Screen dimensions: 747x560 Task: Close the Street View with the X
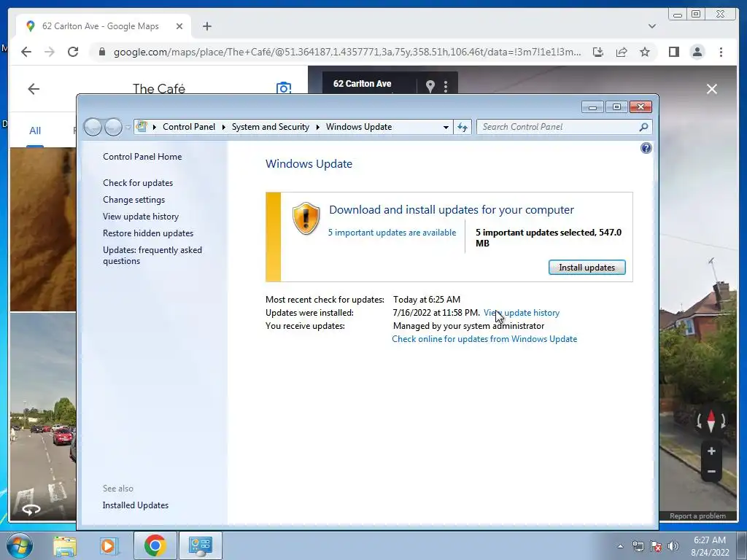(x=712, y=89)
